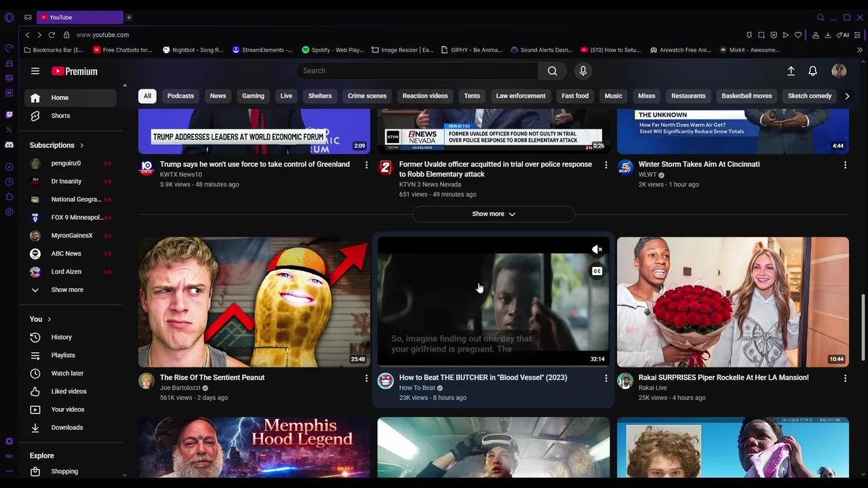Screen dimensions: 868x488
Task: Select the Sketch comedy filter chip
Action: point(810,96)
